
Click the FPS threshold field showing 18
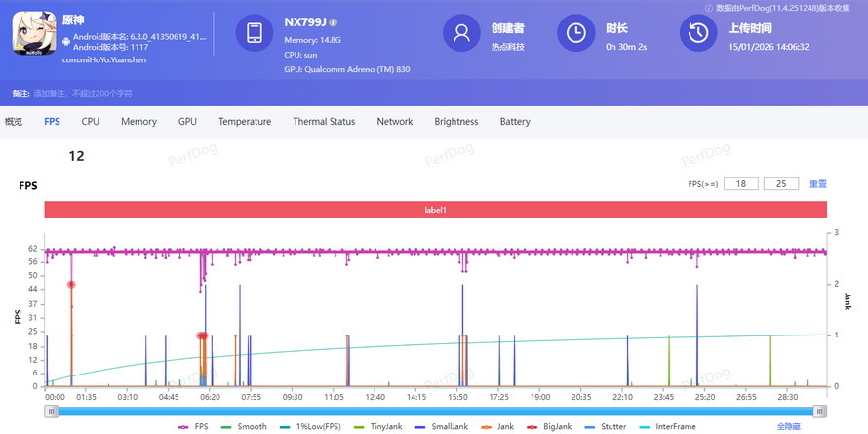pyautogui.click(x=740, y=183)
